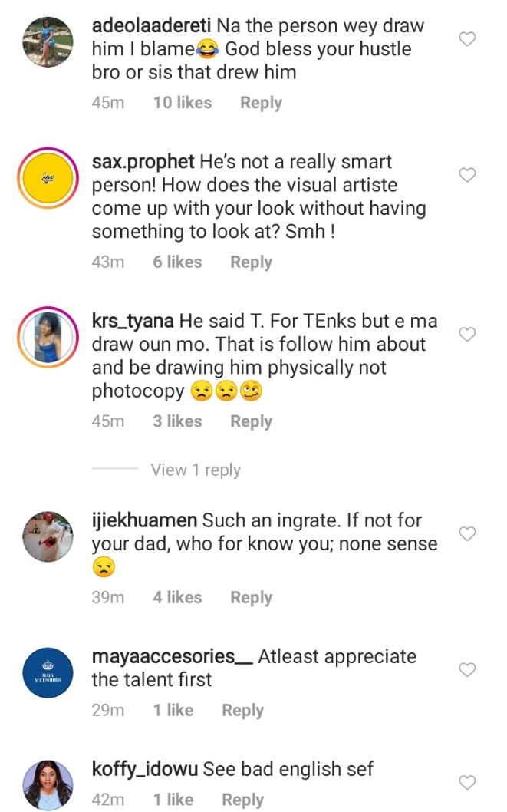The width and height of the screenshot is (507, 812).
Task: Reply to adeolaadereti's comment
Action: click(x=261, y=103)
